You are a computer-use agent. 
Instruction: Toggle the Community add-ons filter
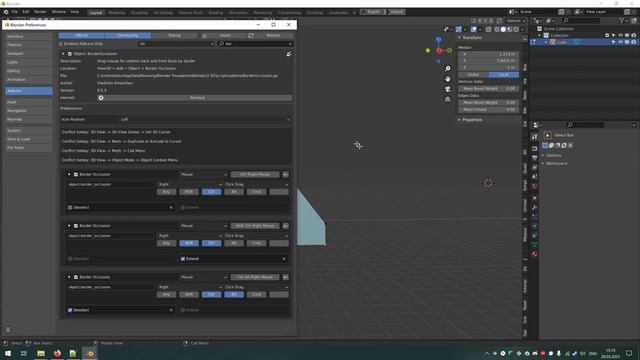(x=128, y=36)
